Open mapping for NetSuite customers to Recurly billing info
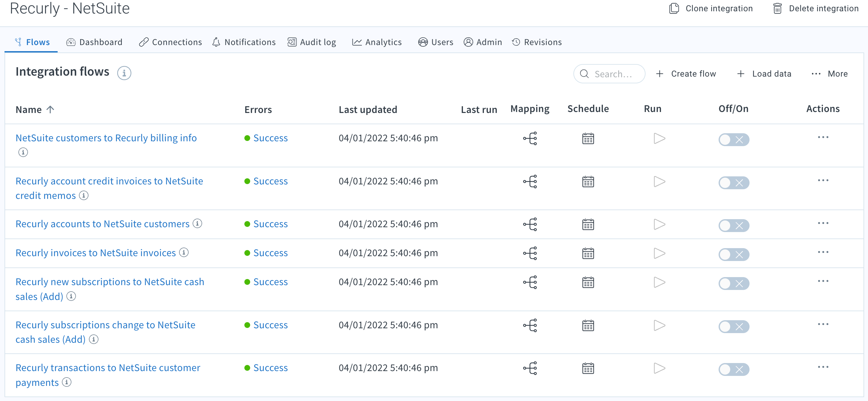 coord(530,138)
